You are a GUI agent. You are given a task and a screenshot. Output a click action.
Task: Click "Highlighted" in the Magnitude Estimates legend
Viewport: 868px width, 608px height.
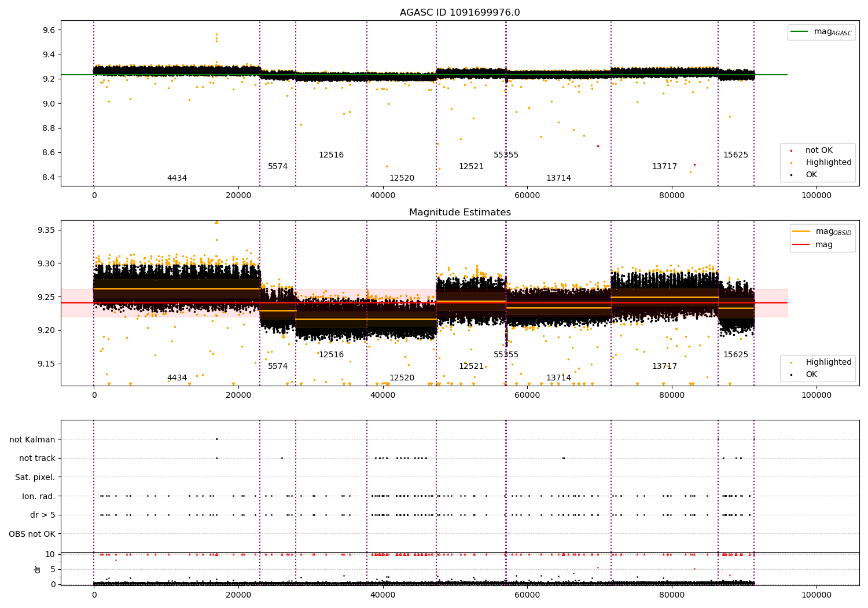coord(829,362)
